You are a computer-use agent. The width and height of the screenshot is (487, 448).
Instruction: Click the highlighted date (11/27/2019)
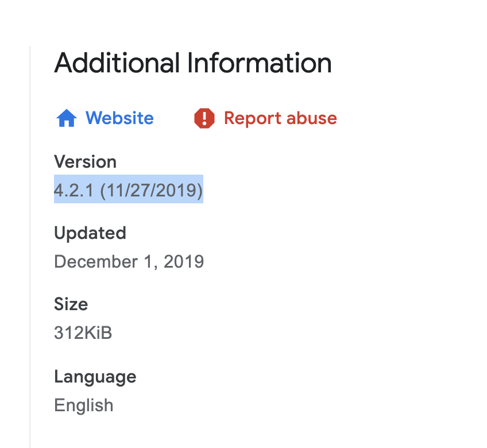pos(152,190)
